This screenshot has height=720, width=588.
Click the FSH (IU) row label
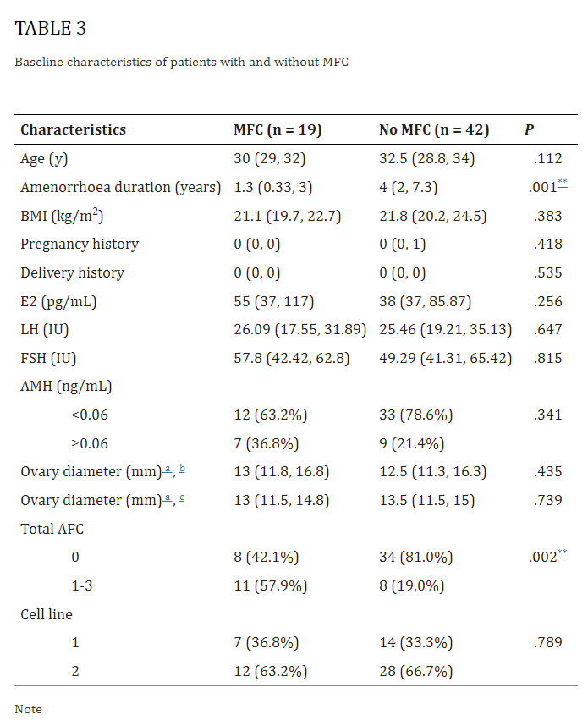pos(48,358)
